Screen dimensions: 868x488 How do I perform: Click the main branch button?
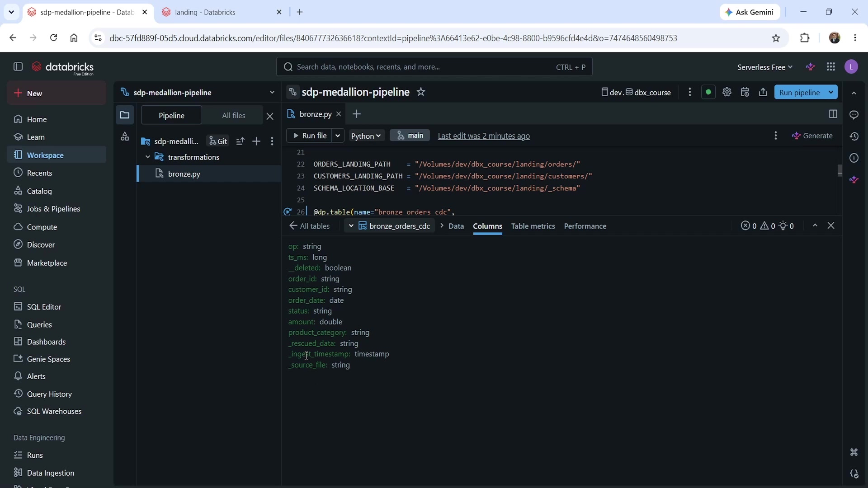pyautogui.click(x=410, y=136)
